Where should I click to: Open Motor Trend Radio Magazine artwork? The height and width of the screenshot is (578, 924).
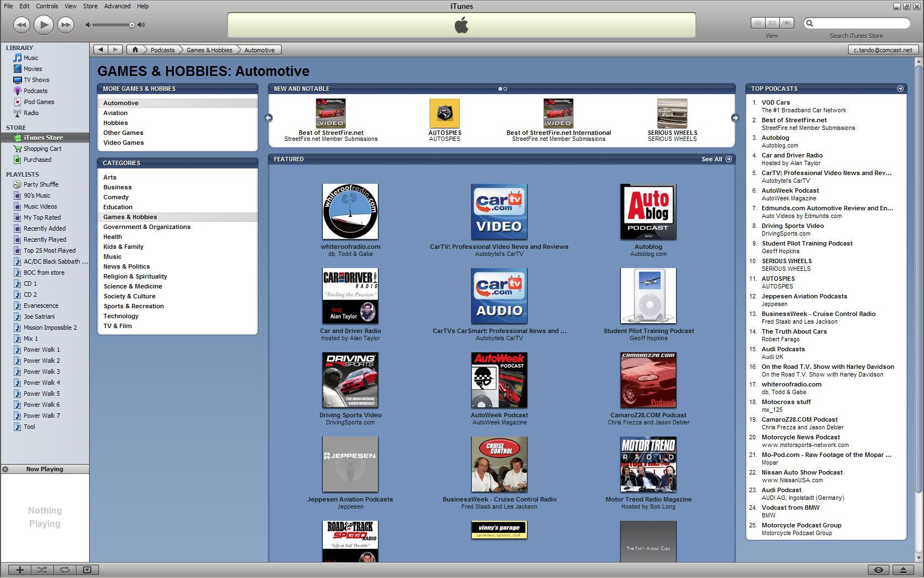[x=648, y=465]
